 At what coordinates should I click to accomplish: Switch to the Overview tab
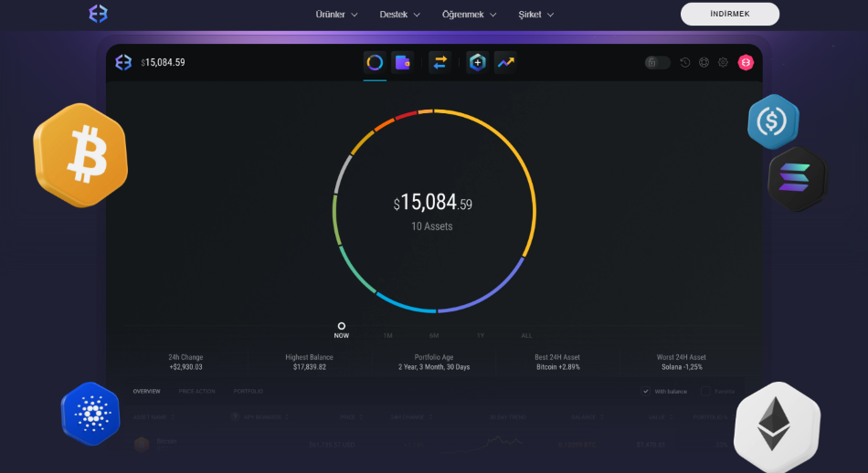[147, 391]
